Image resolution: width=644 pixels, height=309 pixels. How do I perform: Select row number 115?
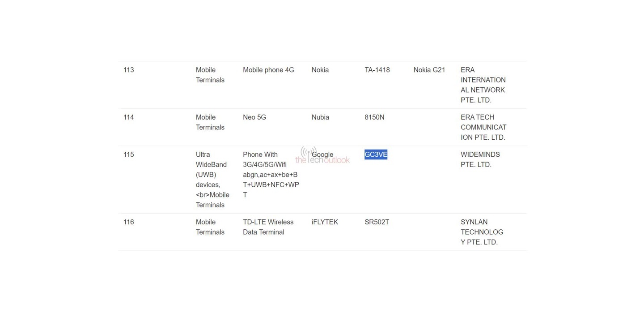(x=129, y=155)
